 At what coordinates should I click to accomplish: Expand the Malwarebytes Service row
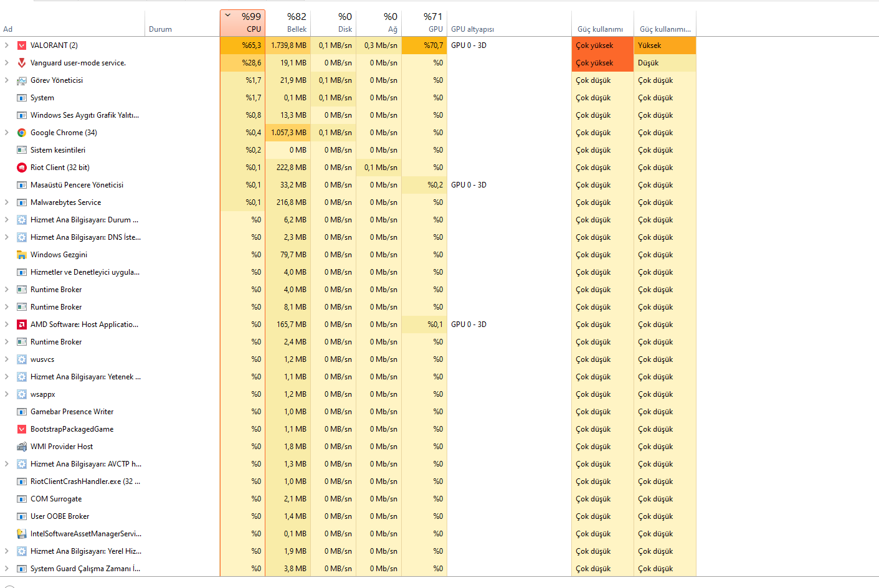tap(7, 202)
